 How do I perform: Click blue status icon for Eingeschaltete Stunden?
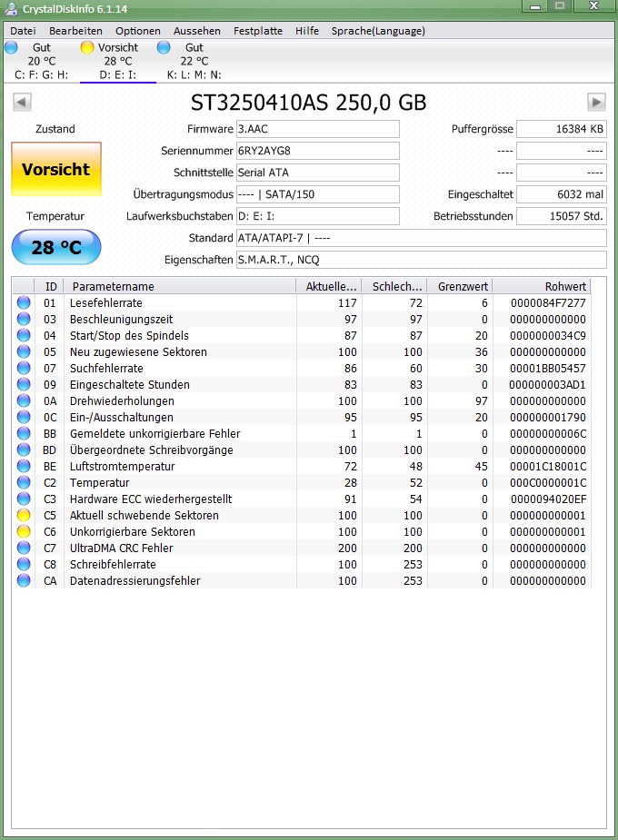(x=24, y=385)
